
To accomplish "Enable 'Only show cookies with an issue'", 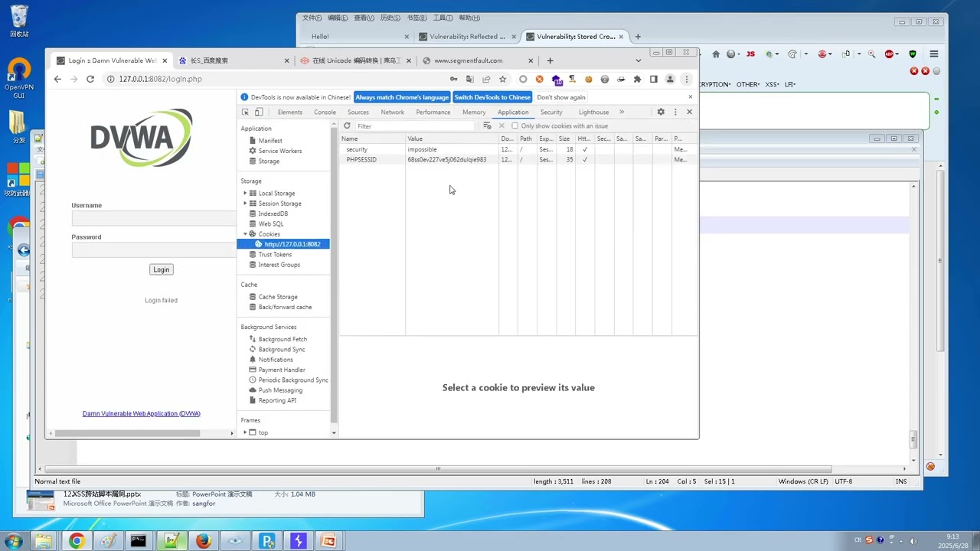I will [x=514, y=126].
